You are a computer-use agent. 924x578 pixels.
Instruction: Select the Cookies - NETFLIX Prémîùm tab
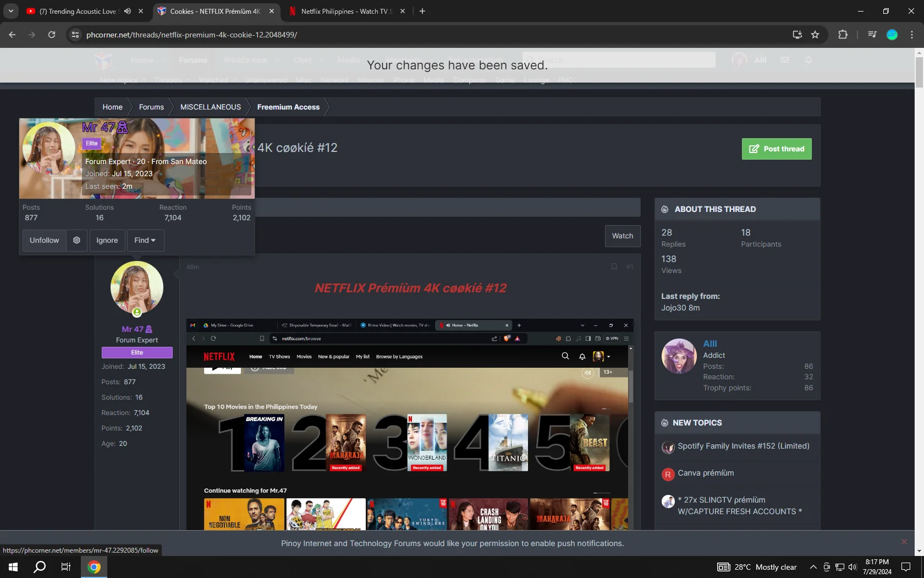(x=216, y=11)
